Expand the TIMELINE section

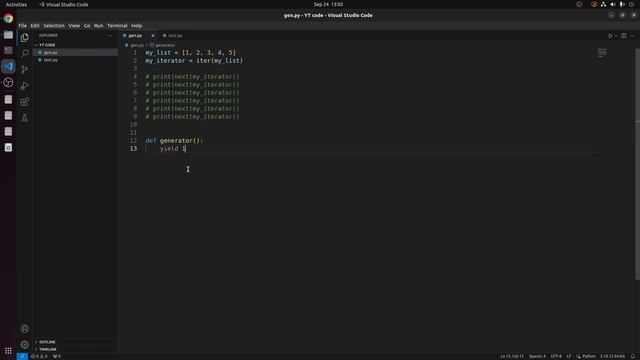click(48, 349)
